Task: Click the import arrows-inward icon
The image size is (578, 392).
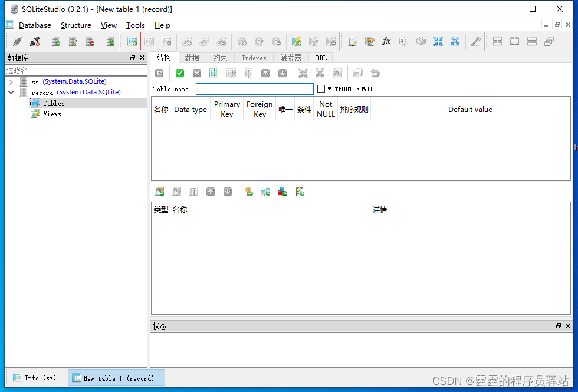Action: (x=438, y=41)
